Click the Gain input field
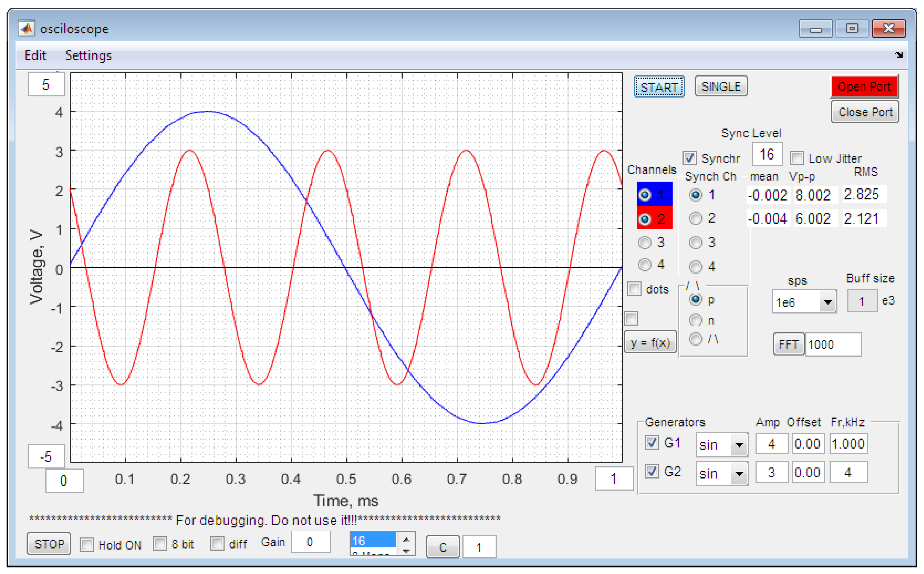The height and width of the screenshot is (574, 924). tap(311, 542)
